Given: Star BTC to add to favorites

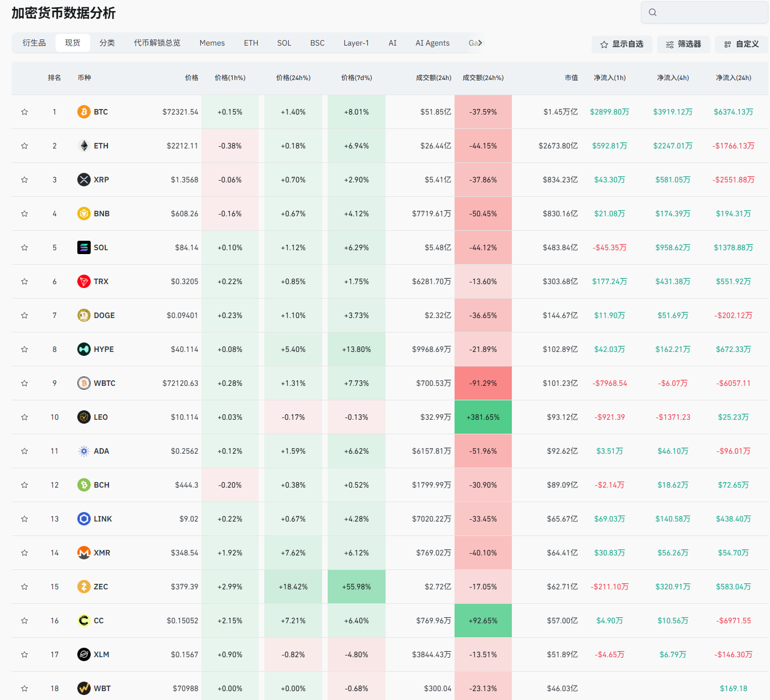Looking at the screenshot, I should (24, 112).
